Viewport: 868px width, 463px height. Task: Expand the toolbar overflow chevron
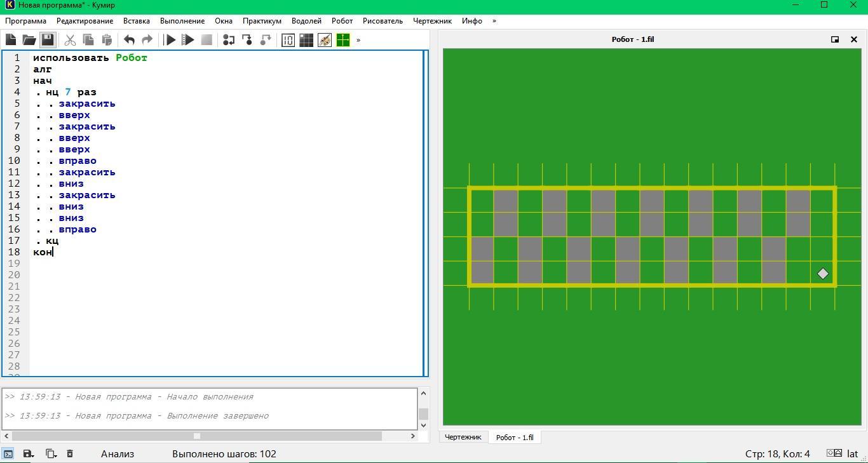358,40
